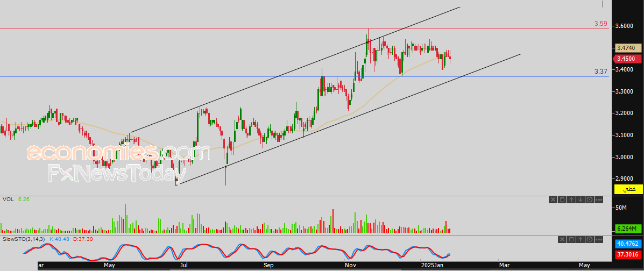Click the 6.26 volume reading

(x=24, y=199)
